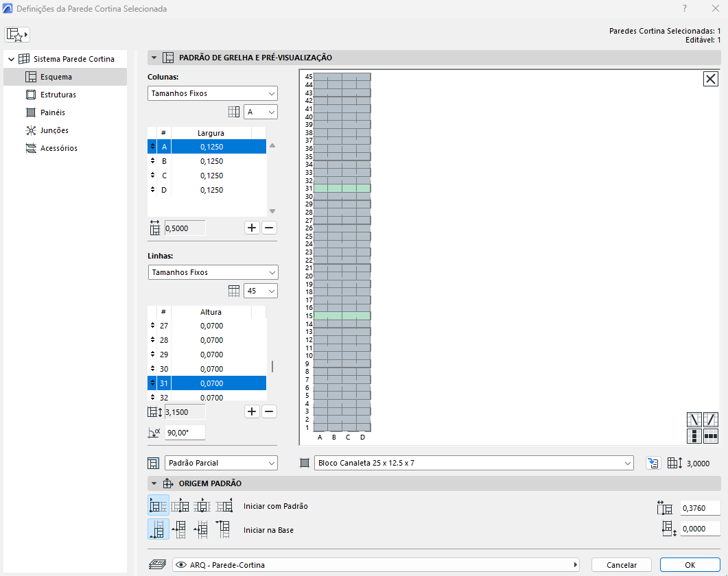Select the right-leaning diagonal grid direction icon

point(709,418)
